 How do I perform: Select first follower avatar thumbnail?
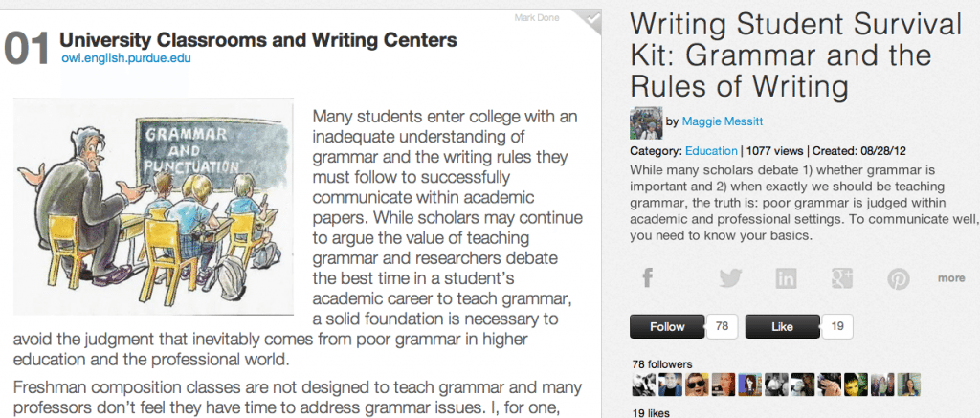[x=643, y=385]
